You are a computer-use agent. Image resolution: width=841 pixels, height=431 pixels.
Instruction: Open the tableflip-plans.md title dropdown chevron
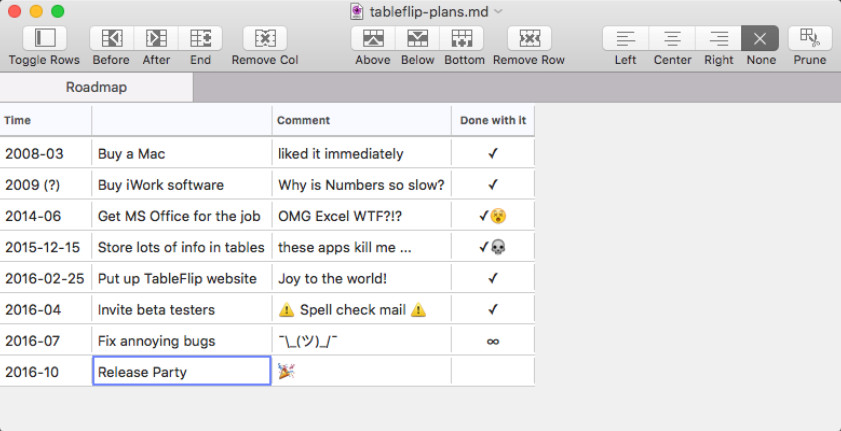coord(498,11)
